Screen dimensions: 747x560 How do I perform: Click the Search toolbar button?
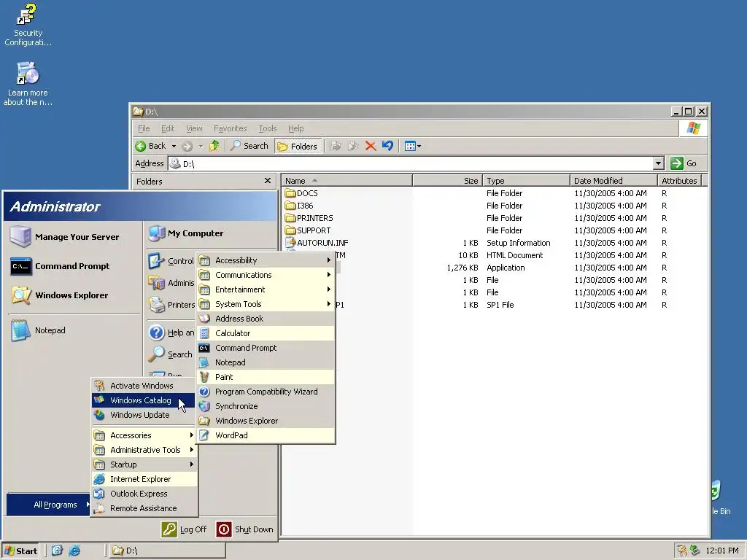click(x=249, y=146)
